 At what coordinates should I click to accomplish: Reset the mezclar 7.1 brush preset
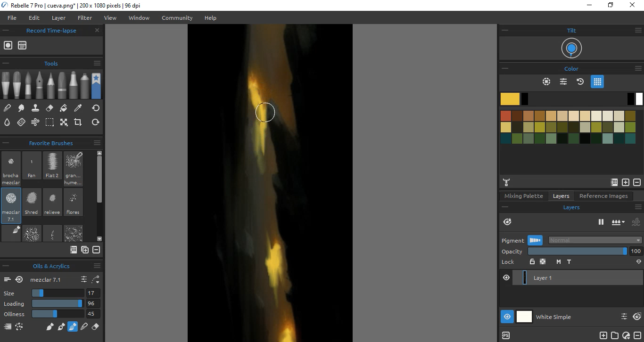click(x=19, y=279)
